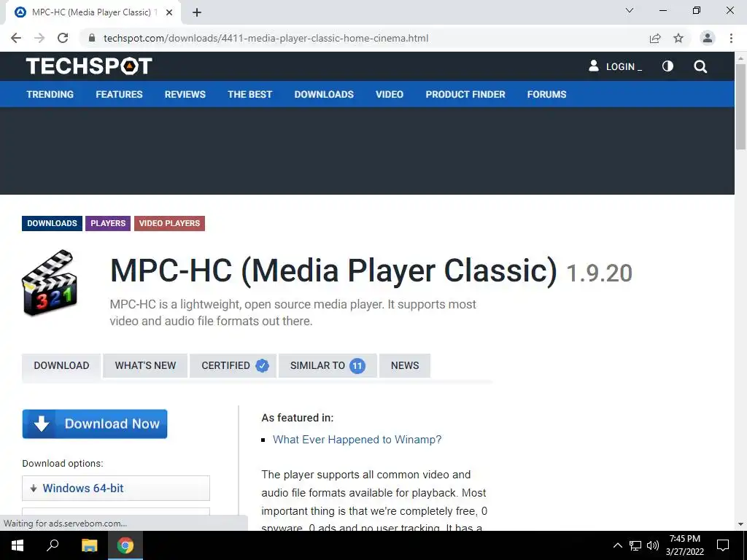Open FEATURES nav menu
Image resolution: width=747 pixels, height=560 pixels.
pos(119,94)
